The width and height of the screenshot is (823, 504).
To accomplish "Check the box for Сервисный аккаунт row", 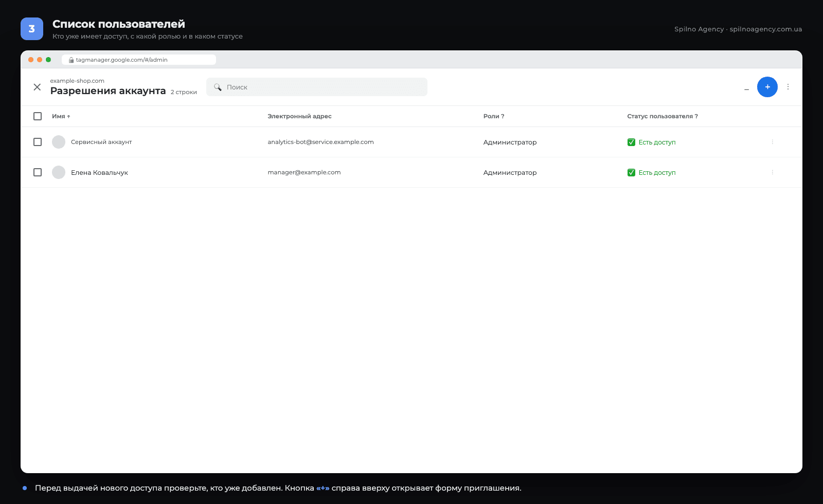I will pyautogui.click(x=38, y=142).
